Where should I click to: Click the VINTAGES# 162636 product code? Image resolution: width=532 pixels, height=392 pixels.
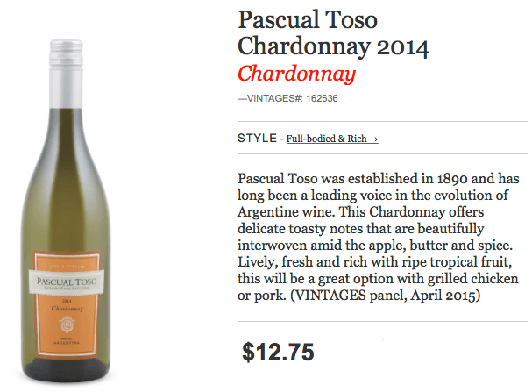pos(287,98)
